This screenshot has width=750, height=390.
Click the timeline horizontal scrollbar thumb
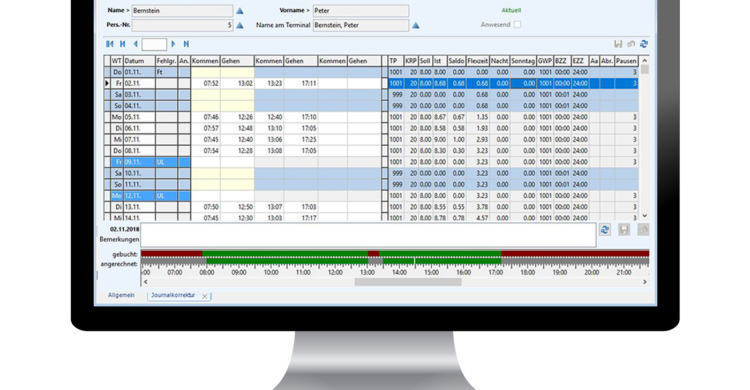(x=408, y=282)
